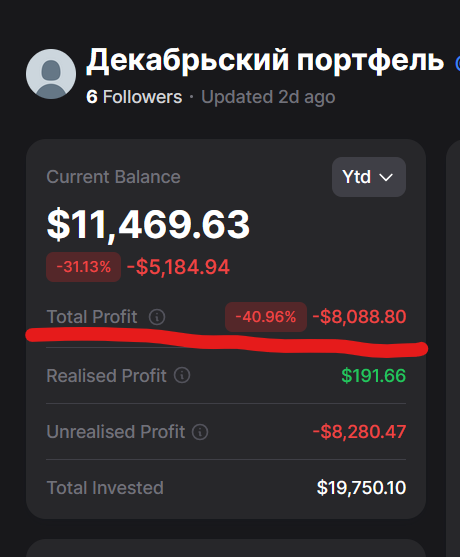
Task: Select the Декабрьский портфель title
Action: click(265, 61)
